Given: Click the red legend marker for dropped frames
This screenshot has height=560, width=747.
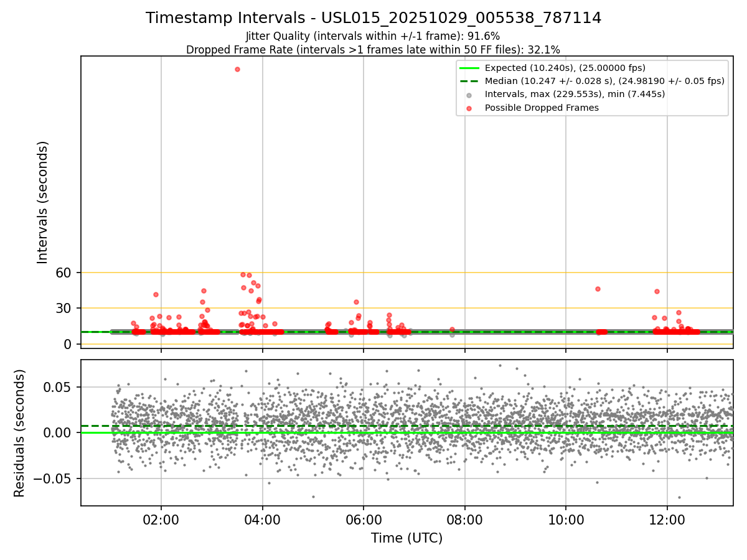Looking at the screenshot, I should pyautogui.click(x=469, y=108).
